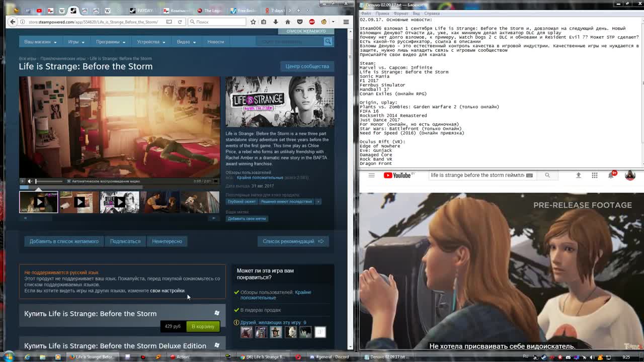Screen dimensions: 644x362
Task: Adjust Steam trailer volume slider
Action: 49,181
